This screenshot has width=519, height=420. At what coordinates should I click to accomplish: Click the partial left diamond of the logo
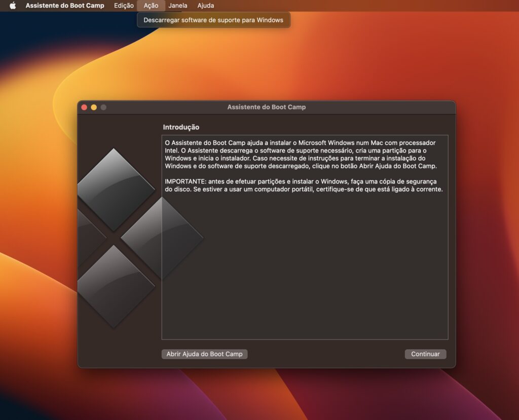(87, 237)
